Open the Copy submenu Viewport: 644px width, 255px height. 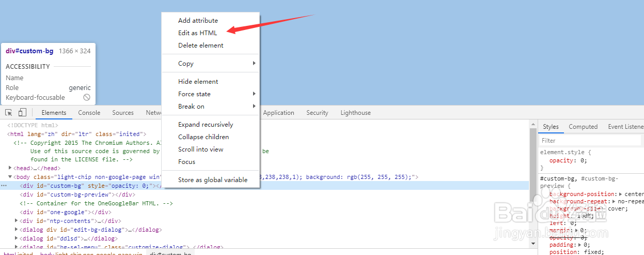pyautogui.click(x=211, y=64)
